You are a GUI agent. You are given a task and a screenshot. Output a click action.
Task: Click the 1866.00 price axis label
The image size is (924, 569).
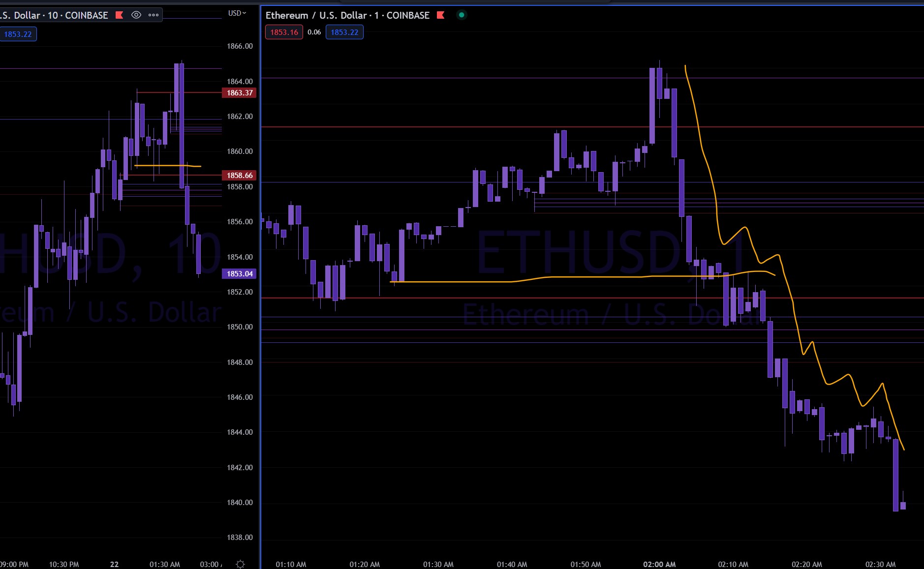[x=240, y=46]
